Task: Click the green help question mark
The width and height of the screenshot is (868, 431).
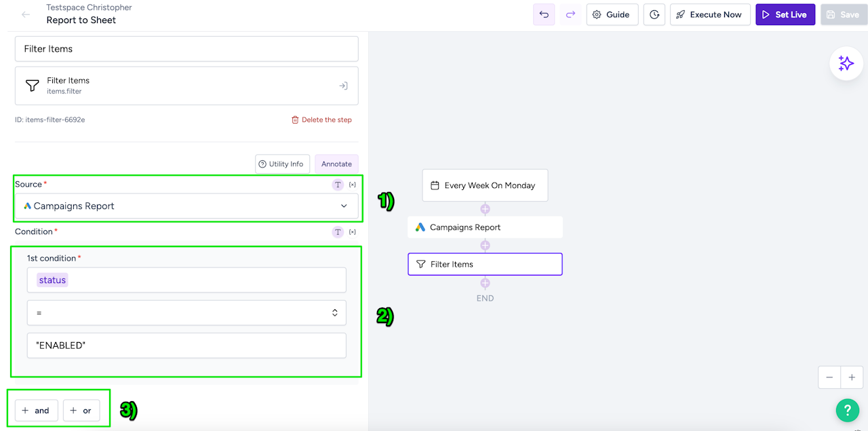Action: 847,410
